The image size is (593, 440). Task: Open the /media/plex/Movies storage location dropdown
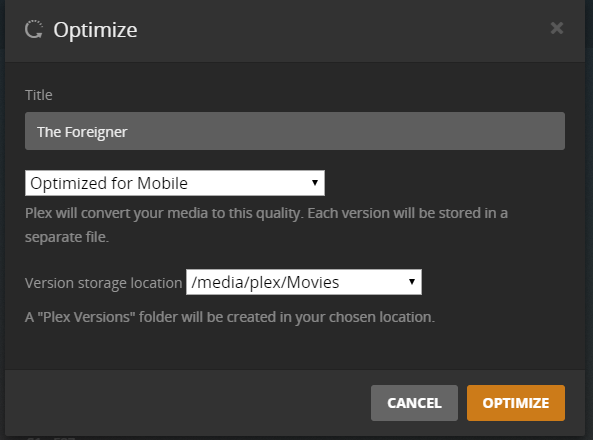tap(304, 282)
